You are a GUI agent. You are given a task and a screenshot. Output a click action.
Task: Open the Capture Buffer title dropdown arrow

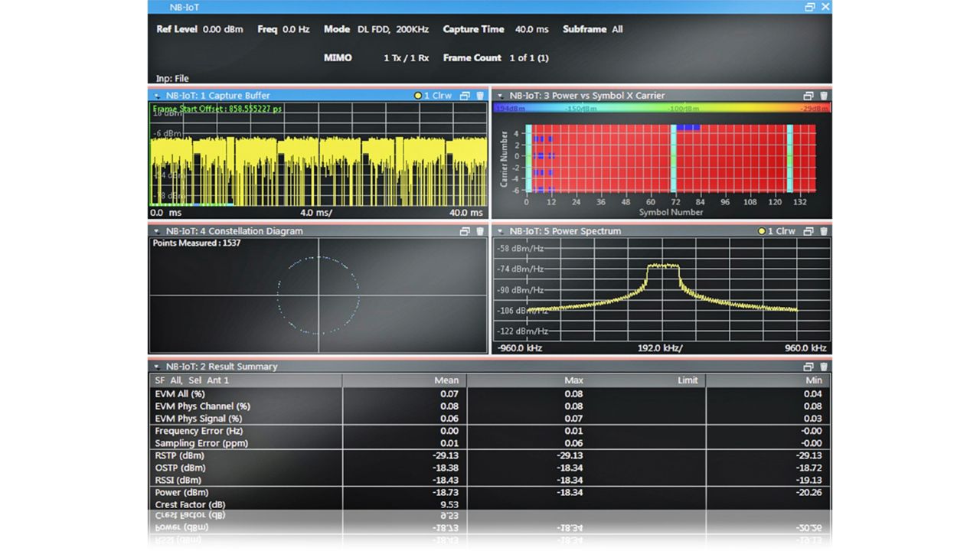157,96
